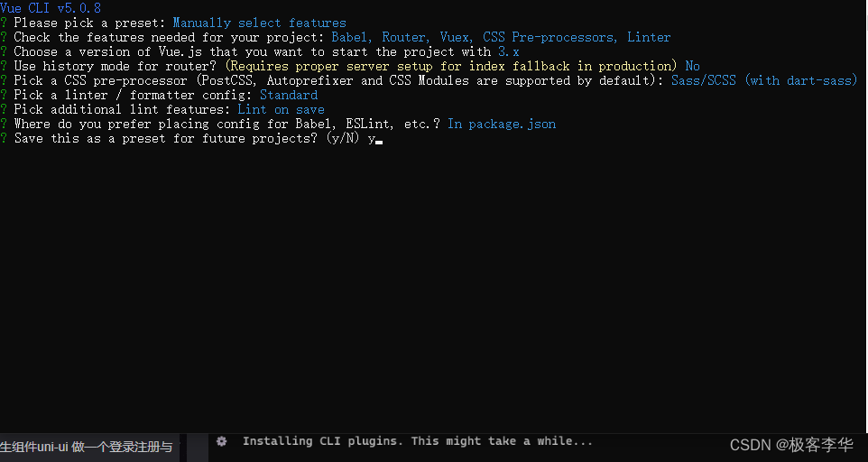Click the No answer for history mode
Viewport: 868px width, 462px height.
(x=693, y=66)
